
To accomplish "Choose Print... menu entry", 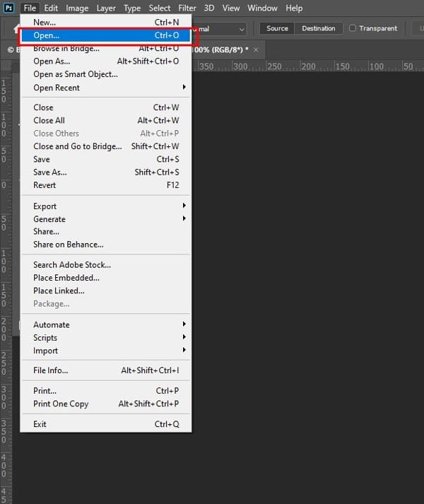I will click(x=106, y=391).
